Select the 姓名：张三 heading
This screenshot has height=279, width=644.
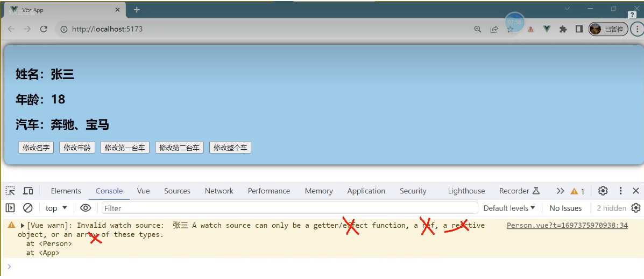coord(45,74)
